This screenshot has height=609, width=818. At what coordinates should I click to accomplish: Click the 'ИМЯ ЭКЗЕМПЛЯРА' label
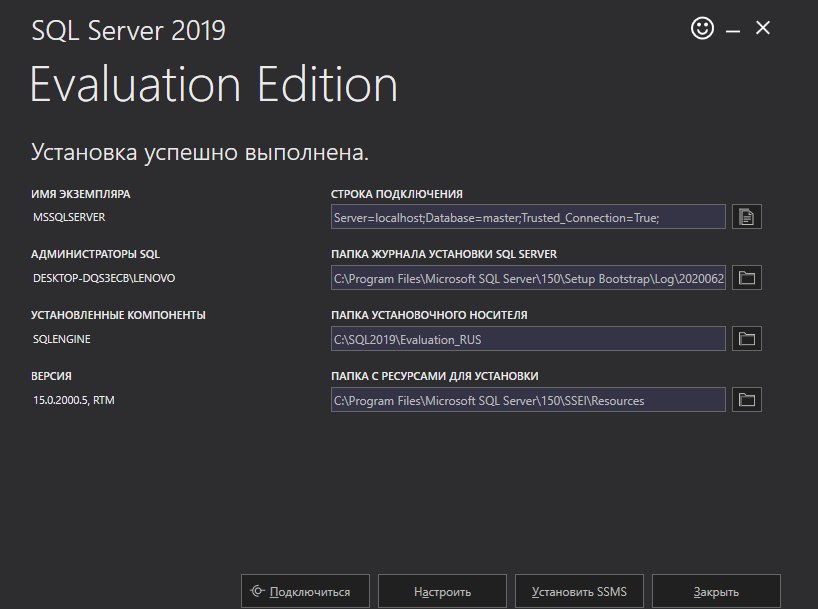pyautogui.click(x=81, y=194)
